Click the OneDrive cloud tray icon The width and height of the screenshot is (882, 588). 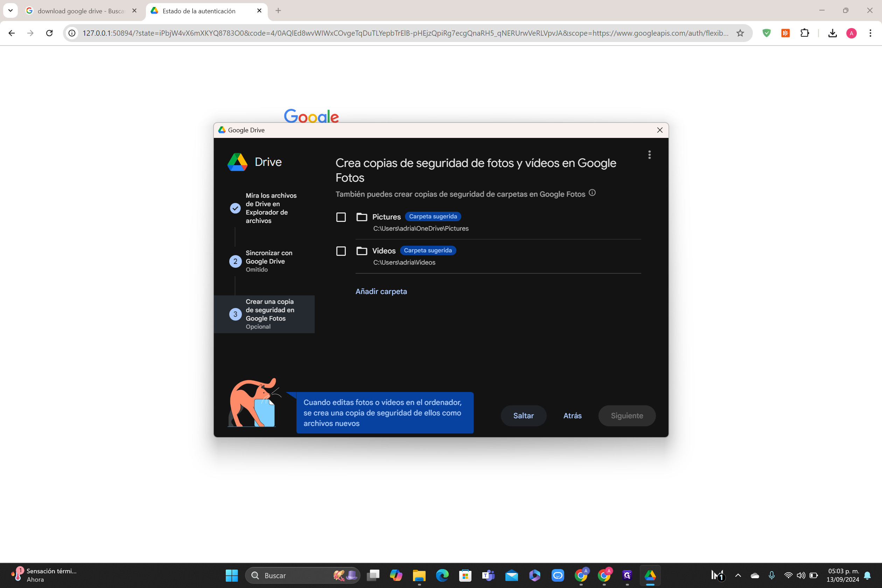coord(755,575)
